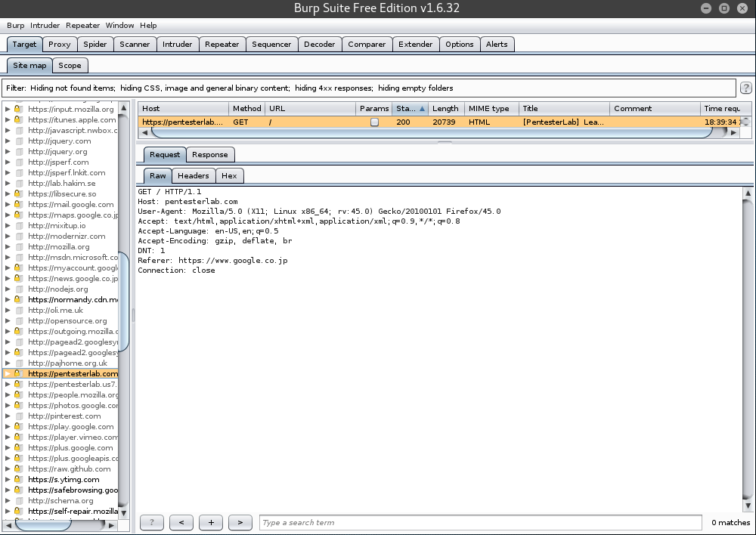Screen dimensions: 756x535
Task: Expand the http://lab.hakim.se tree node
Action: click(x=8, y=183)
